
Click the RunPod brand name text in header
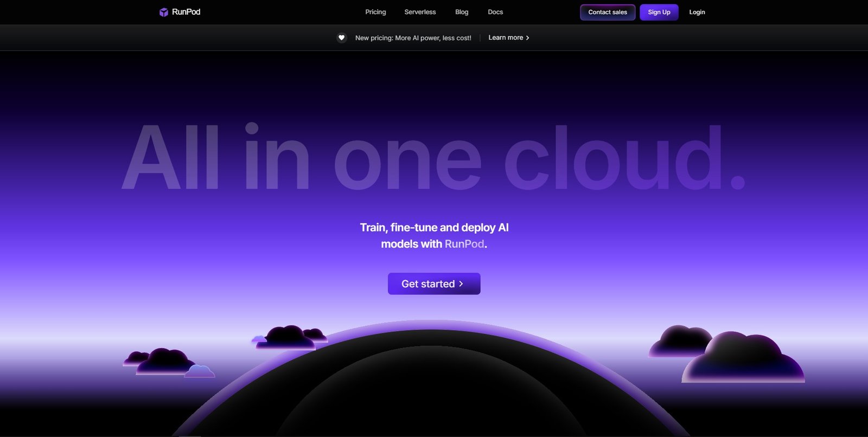click(x=186, y=12)
